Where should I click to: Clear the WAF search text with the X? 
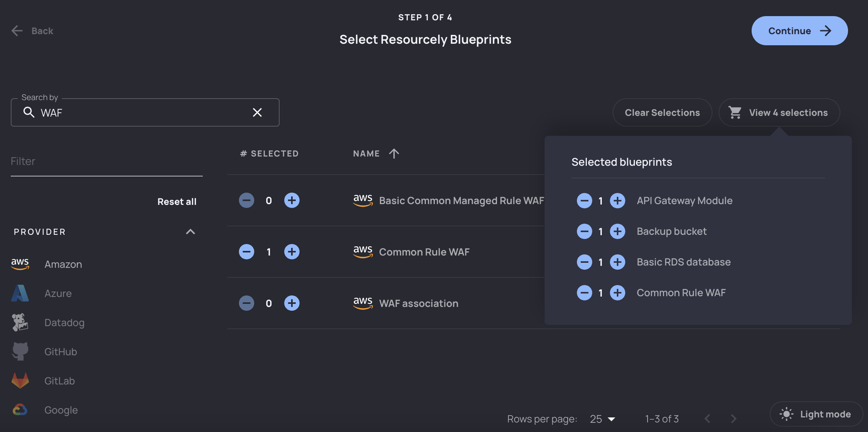(x=257, y=112)
